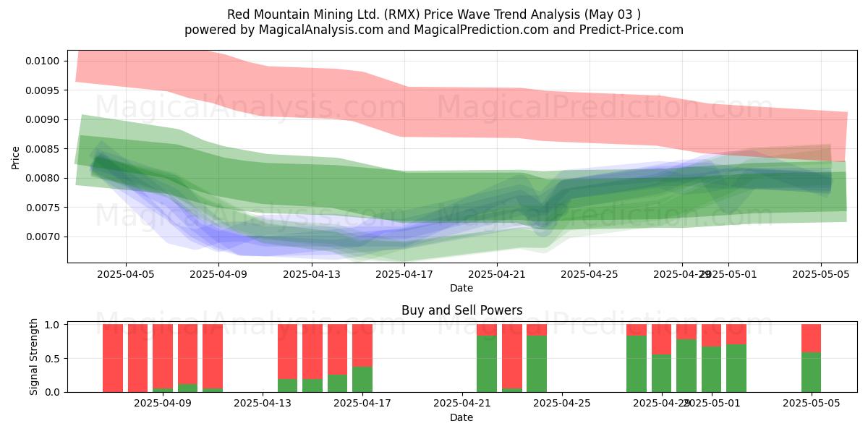Click 2025-04-09 tick under Buy and Sell Powers

click(163, 404)
